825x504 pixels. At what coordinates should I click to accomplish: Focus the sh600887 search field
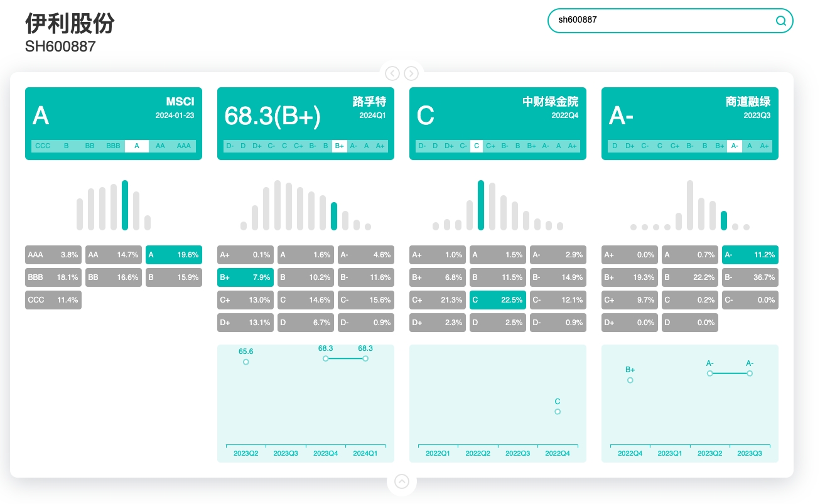pos(671,21)
